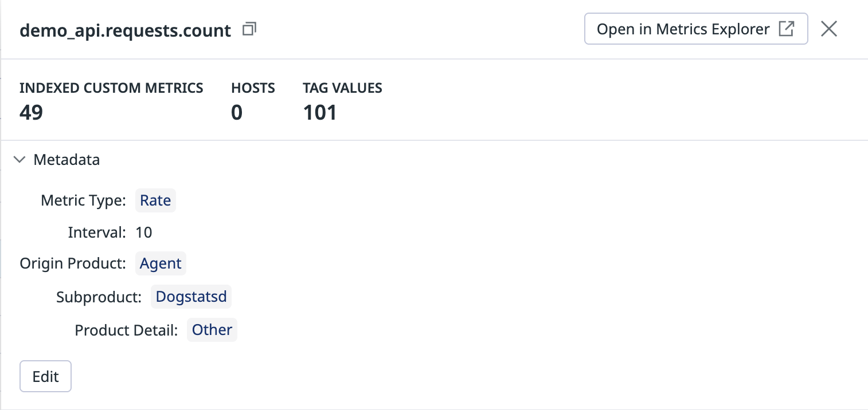Screen dimensions: 868x410
Task: Click the HOSTS heading label
Action: [x=253, y=88]
